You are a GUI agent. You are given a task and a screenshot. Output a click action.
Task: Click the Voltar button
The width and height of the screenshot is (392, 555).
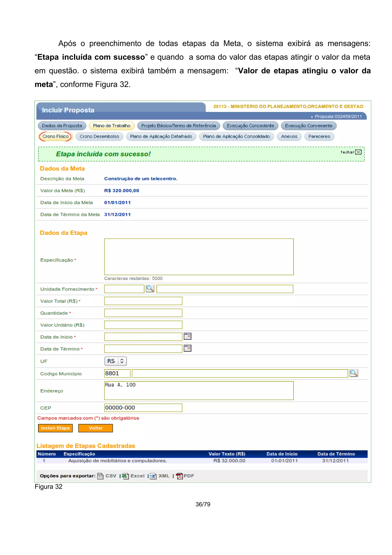coord(96,428)
